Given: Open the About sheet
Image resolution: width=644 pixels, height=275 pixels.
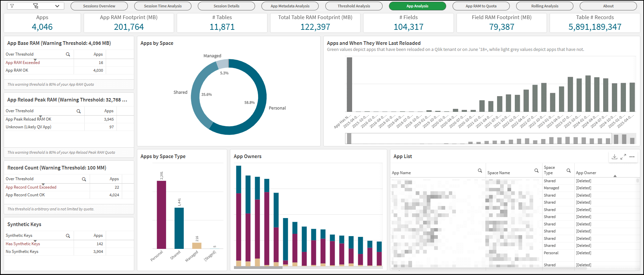Looking at the screenshot, I should [608, 6].
